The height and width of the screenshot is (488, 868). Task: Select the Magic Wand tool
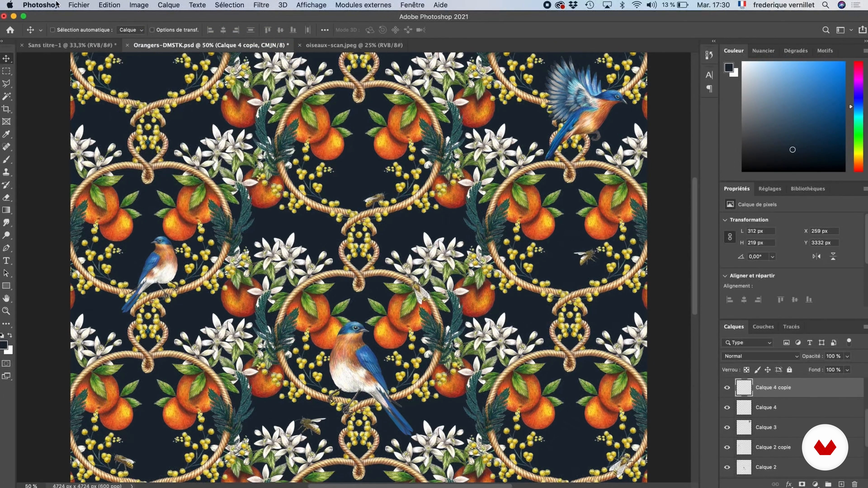(x=6, y=96)
